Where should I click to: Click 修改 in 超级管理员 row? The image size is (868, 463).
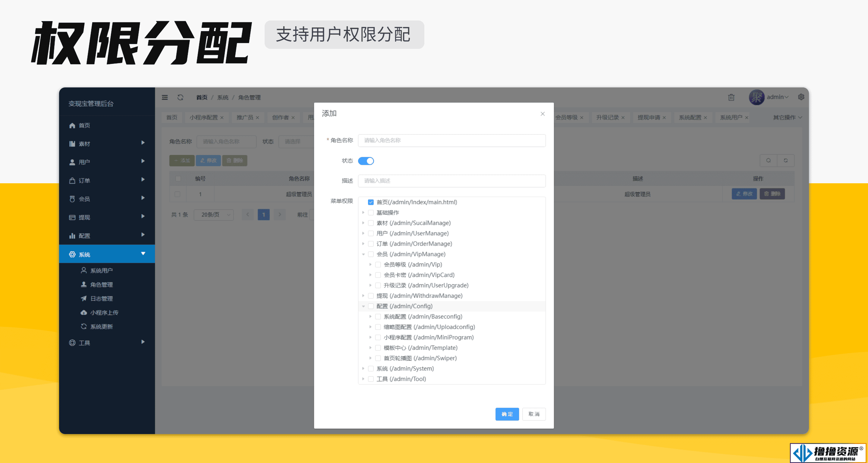744,194
